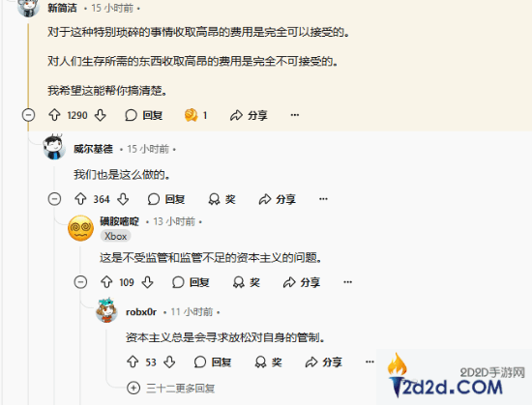532x405 pixels.
Task: Reply to robx0r's comment
Action: (x=213, y=362)
